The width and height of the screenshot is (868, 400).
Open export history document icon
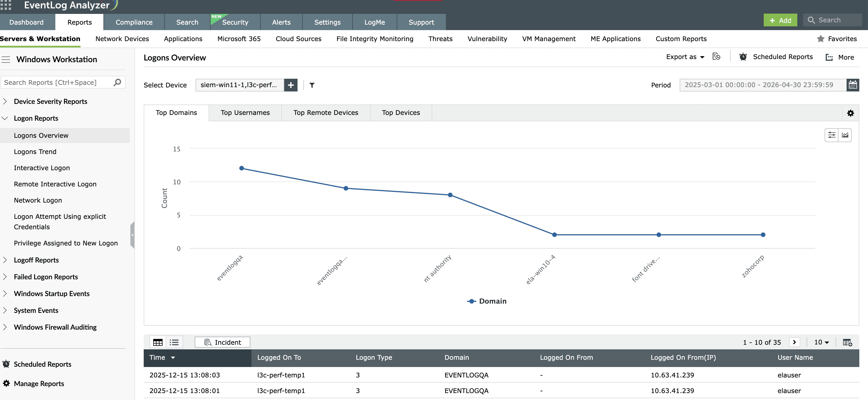[x=716, y=56]
